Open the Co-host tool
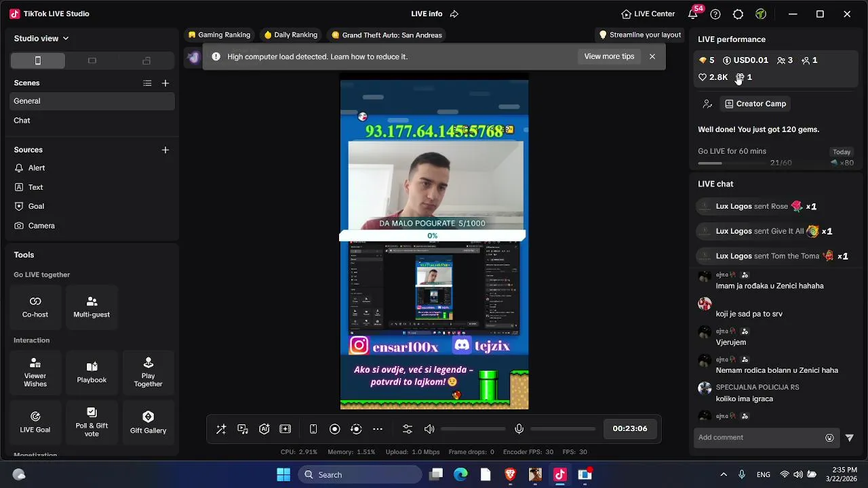This screenshot has width=868, height=488. click(x=35, y=306)
